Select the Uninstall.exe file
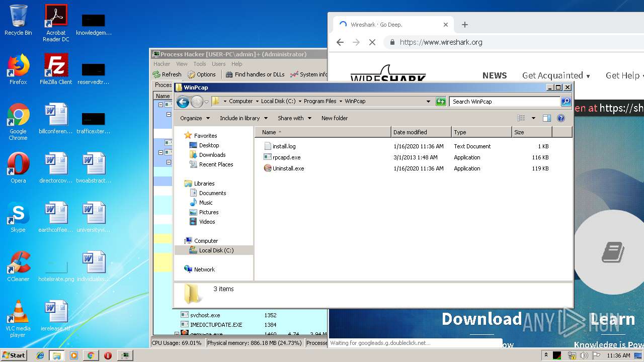 click(288, 168)
